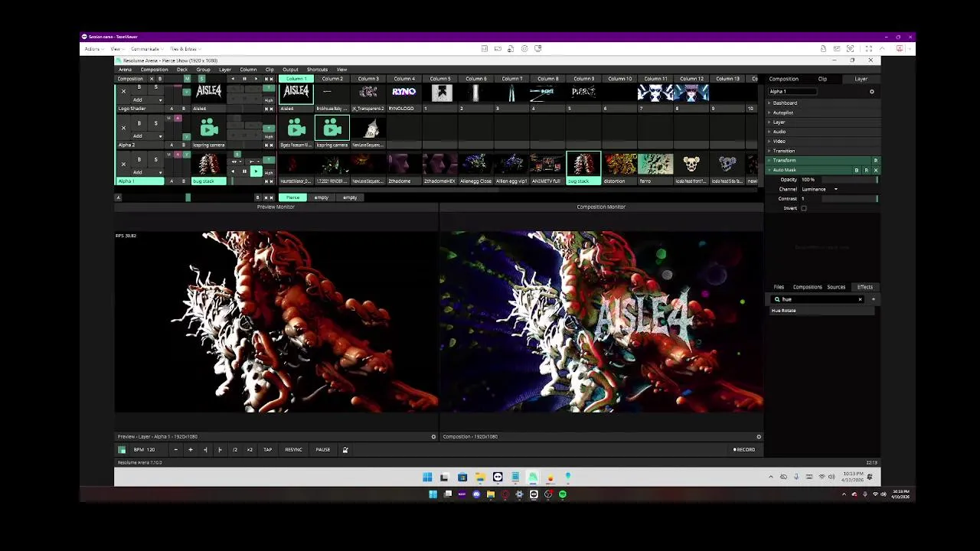Expand the Video section
Viewport: 980px width, 551px height.
pyautogui.click(x=823, y=141)
